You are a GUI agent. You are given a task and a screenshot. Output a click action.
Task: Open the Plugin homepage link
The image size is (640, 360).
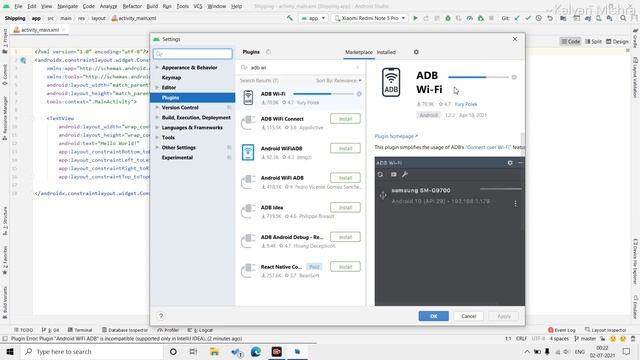coord(396,136)
